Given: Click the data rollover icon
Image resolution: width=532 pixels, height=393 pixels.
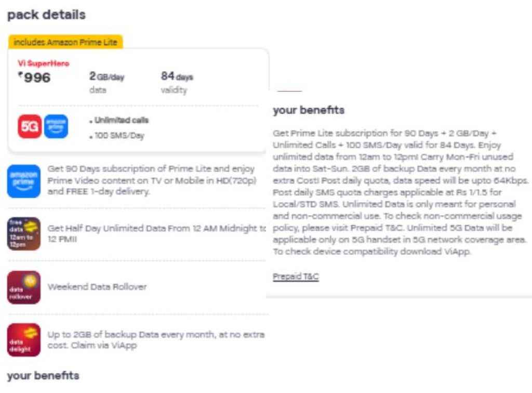Looking at the screenshot, I should 24,287.
